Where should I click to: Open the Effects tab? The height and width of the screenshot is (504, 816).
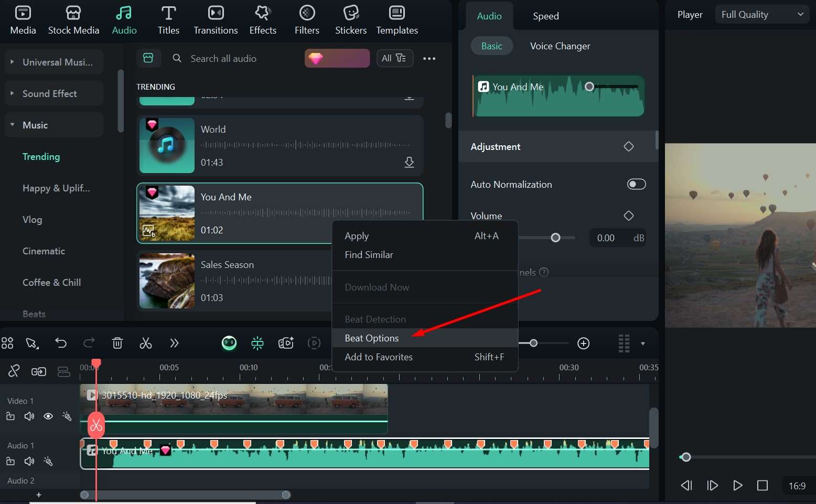point(263,20)
